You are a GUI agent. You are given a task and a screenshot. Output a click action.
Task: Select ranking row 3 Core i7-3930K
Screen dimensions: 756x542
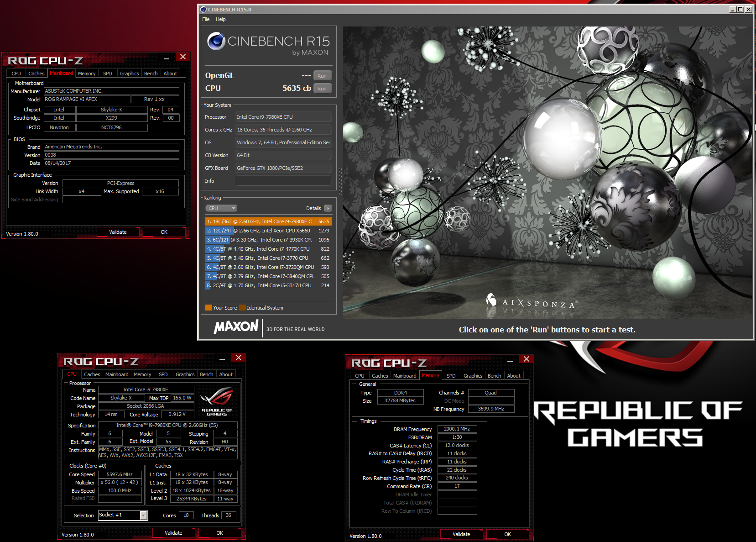tap(269, 240)
